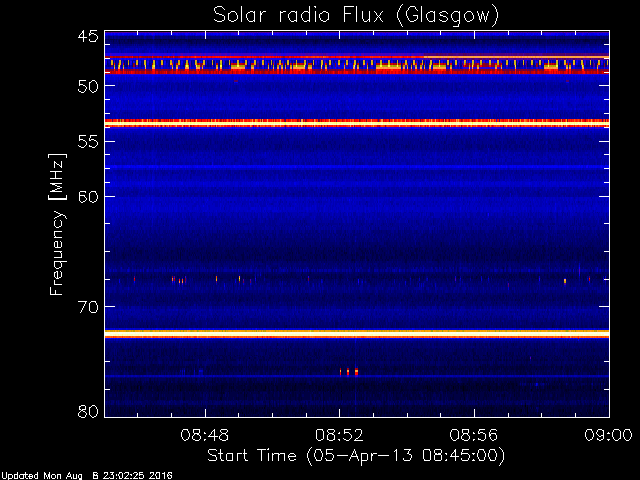Click the red burst cluster near 08:52
The height and width of the screenshot is (480, 640).
point(349,372)
